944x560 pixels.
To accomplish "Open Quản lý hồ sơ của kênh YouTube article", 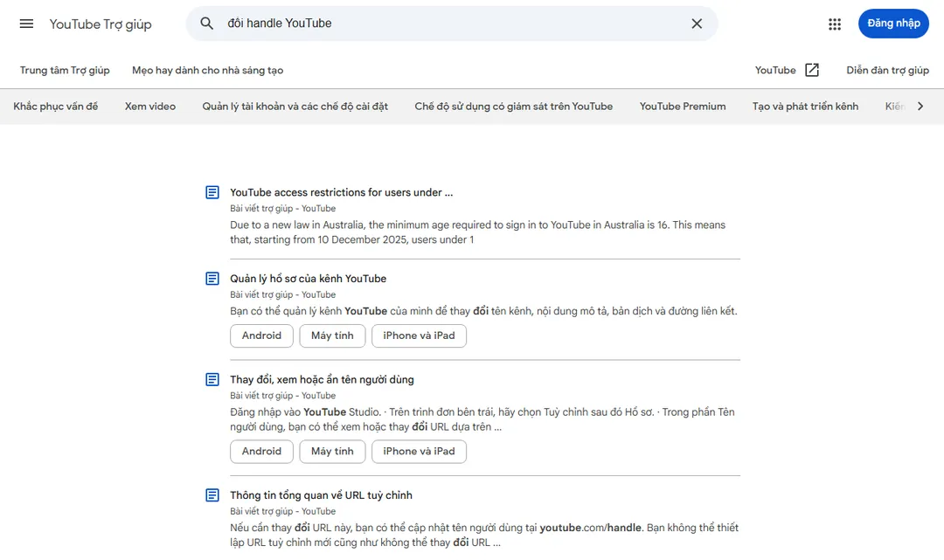I will tap(309, 279).
